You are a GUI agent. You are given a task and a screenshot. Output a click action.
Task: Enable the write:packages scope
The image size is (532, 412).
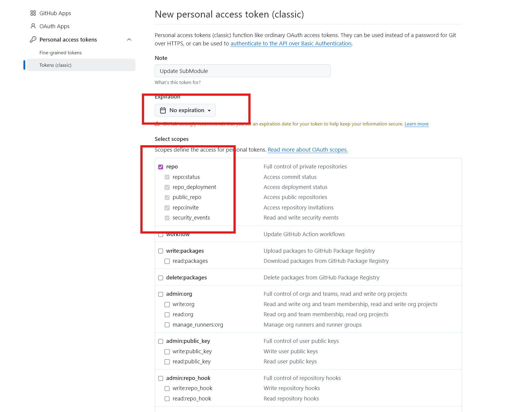(161, 251)
